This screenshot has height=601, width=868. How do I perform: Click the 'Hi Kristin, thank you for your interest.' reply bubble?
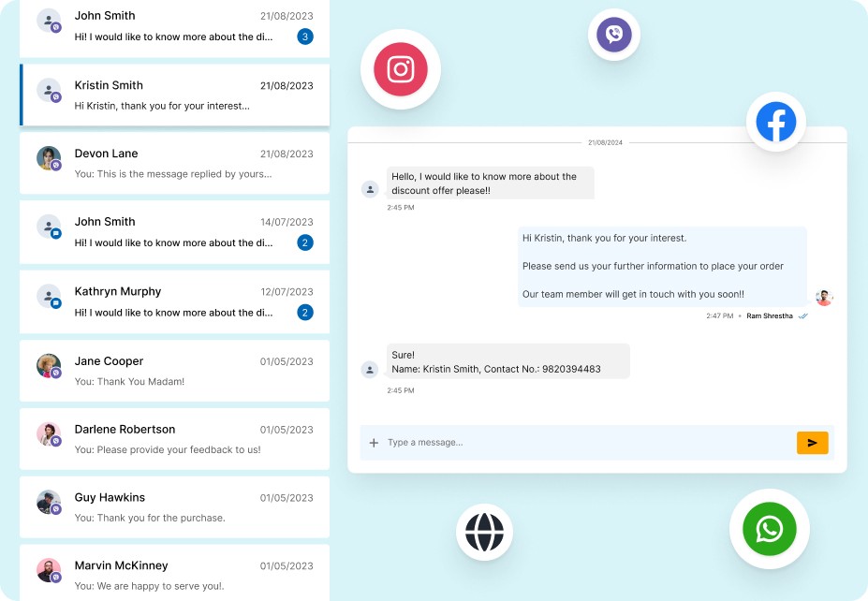coord(662,266)
